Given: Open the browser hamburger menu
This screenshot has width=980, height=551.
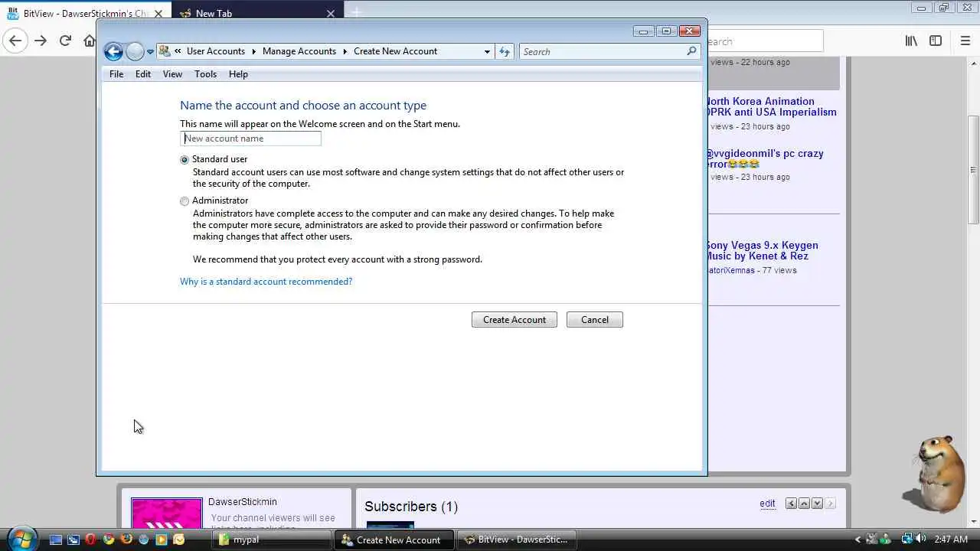Looking at the screenshot, I should click(965, 41).
